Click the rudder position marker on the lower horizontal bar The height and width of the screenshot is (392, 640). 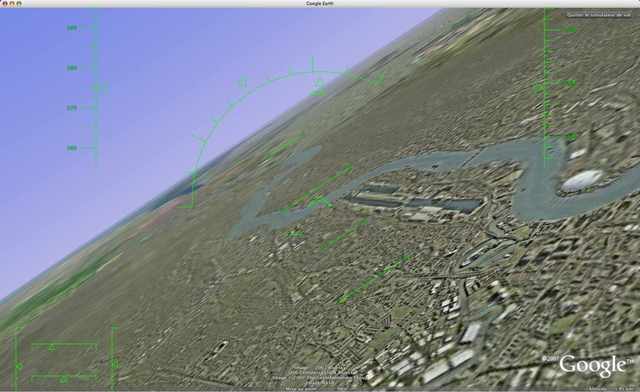[x=64, y=380]
